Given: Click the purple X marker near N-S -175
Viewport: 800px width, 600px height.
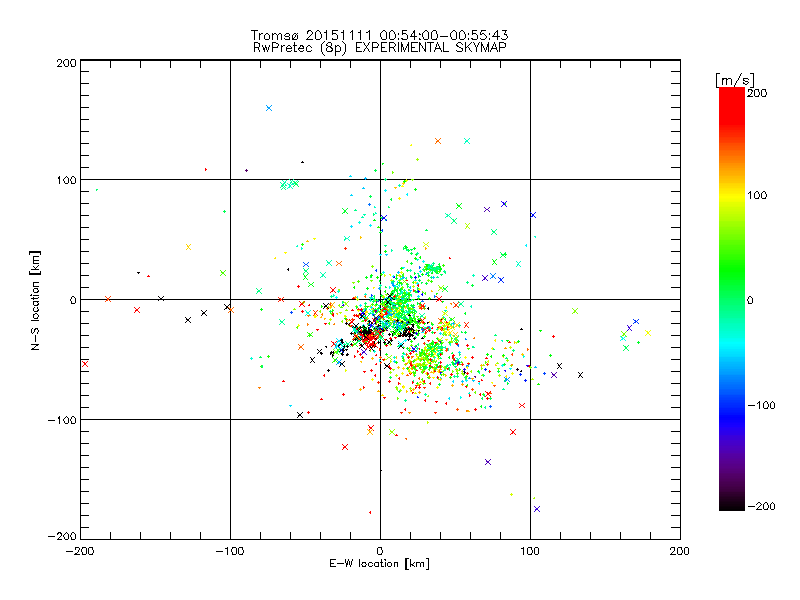Looking at the screenshot, I should click(x=537, y=509).
